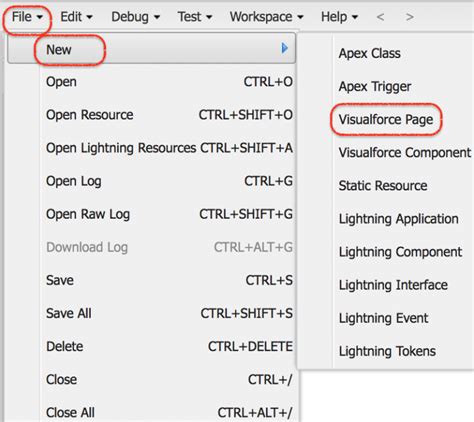Choose Apex Trigger option
The width and height of the screenshot is (474, 422).
click(x=375, y=87)
